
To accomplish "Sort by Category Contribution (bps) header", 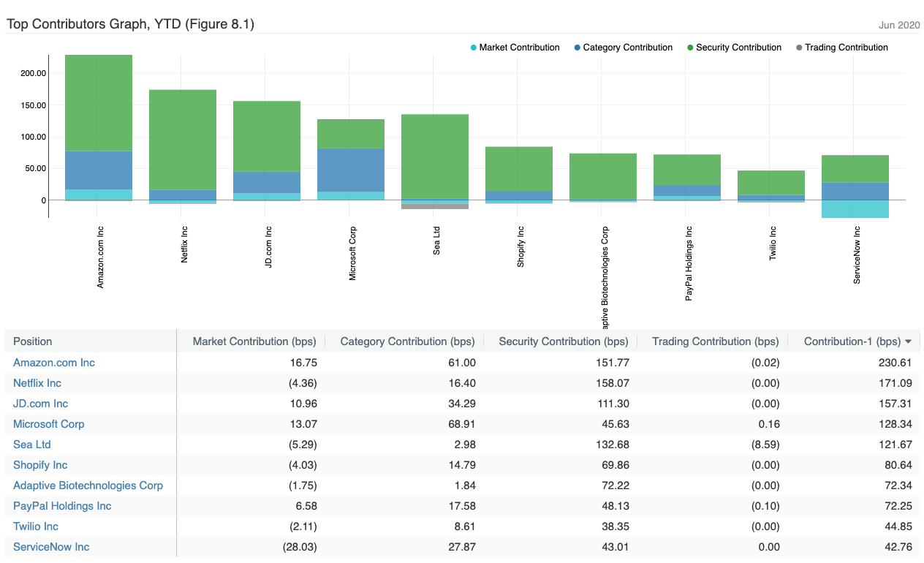I will tap(407, 341).
